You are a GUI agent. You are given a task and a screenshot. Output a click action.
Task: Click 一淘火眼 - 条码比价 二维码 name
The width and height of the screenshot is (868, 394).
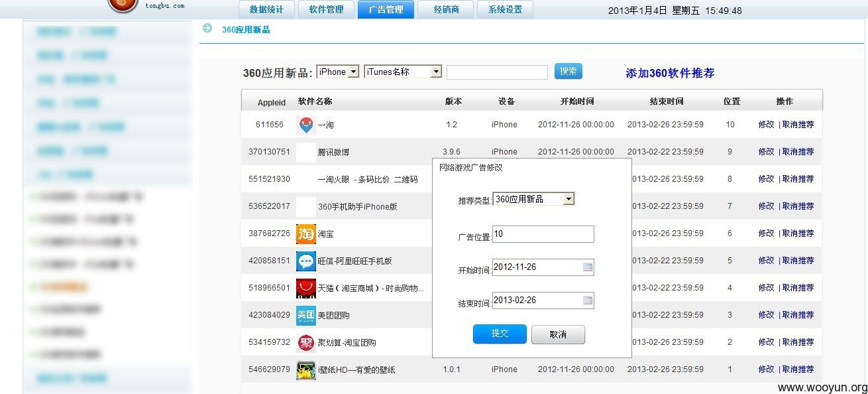coord(368,179)
